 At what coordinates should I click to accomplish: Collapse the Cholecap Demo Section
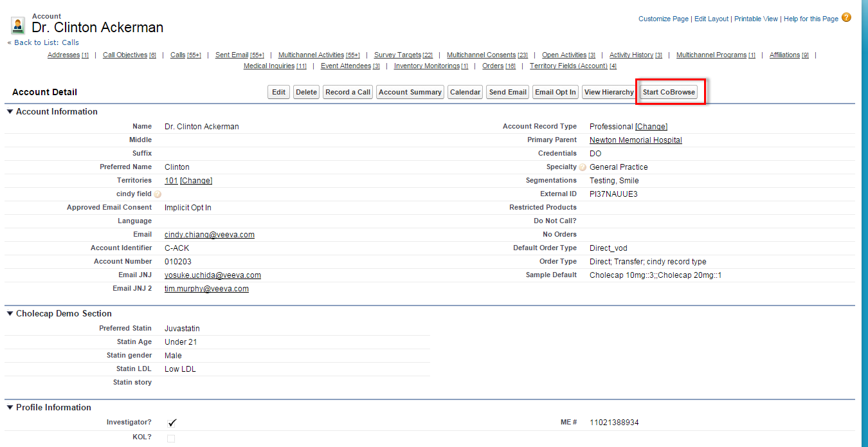point(10,313)
